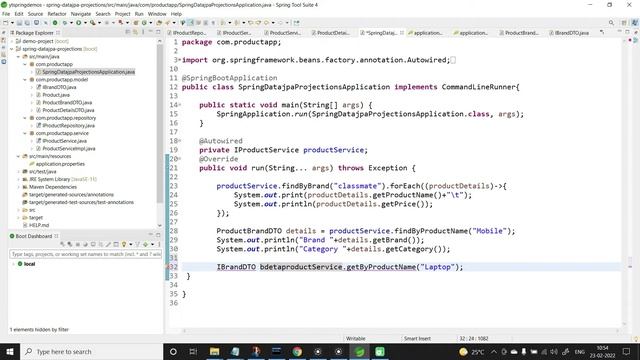Select IProductRepository.java in tree
The image size is (640, 360).
(x=68, y=125)
